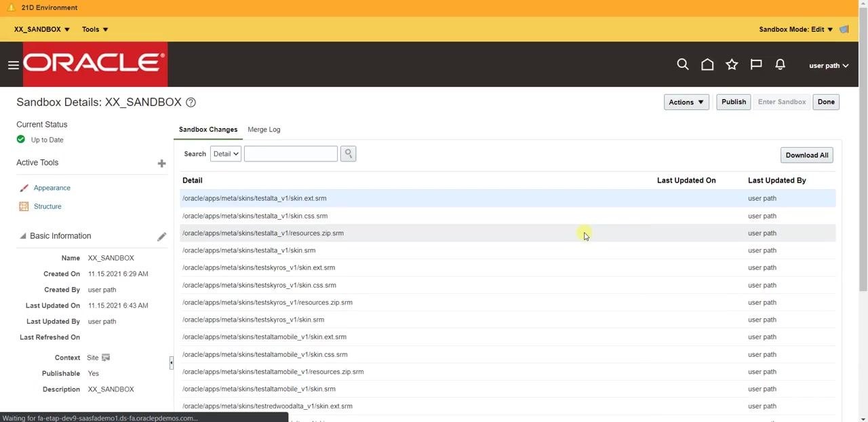
Task: Open the Tools dropdown menu
Action: point(95,29)
